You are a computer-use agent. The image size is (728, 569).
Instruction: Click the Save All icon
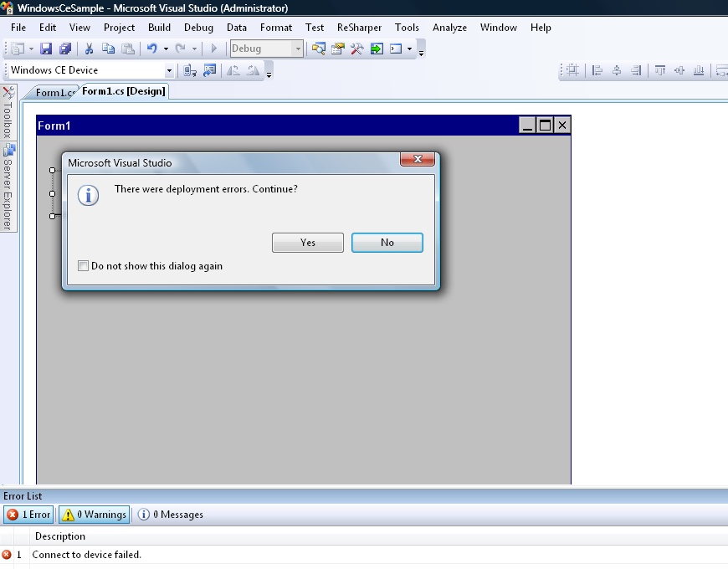coord(65,49)
